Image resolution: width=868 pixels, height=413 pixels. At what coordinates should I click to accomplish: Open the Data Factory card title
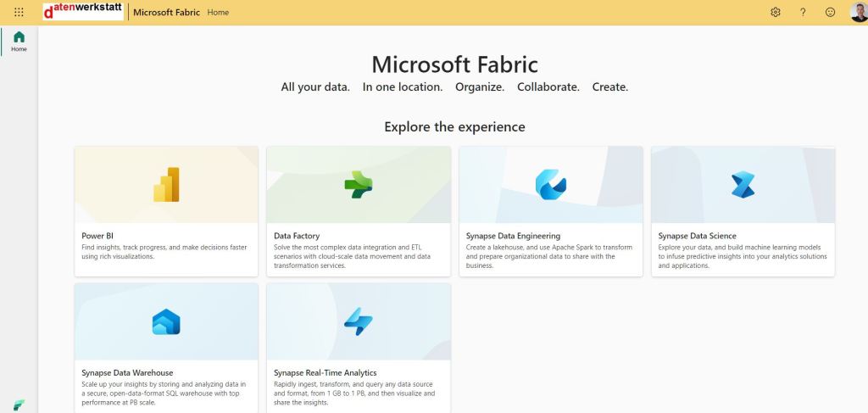(x=297, y=236)
